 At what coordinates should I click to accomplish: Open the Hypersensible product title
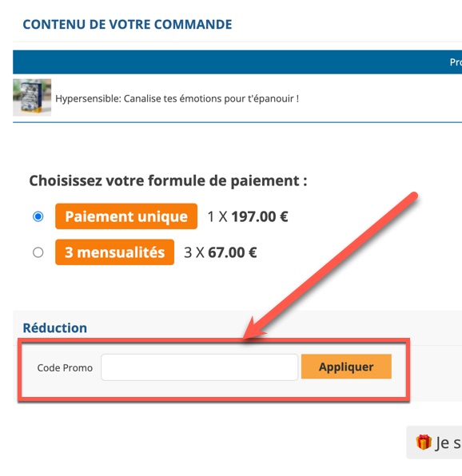click(x=177, y=99)
